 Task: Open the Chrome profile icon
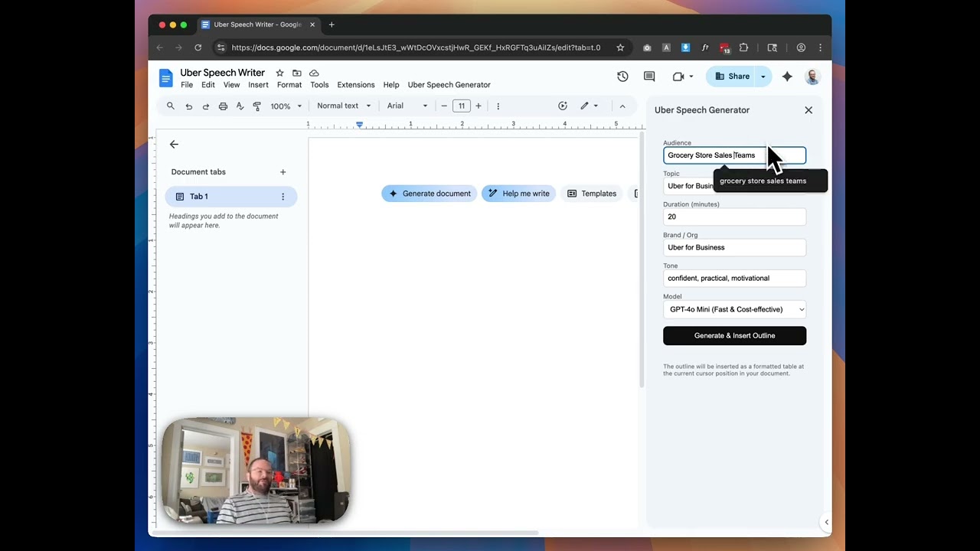coord(801,47)
